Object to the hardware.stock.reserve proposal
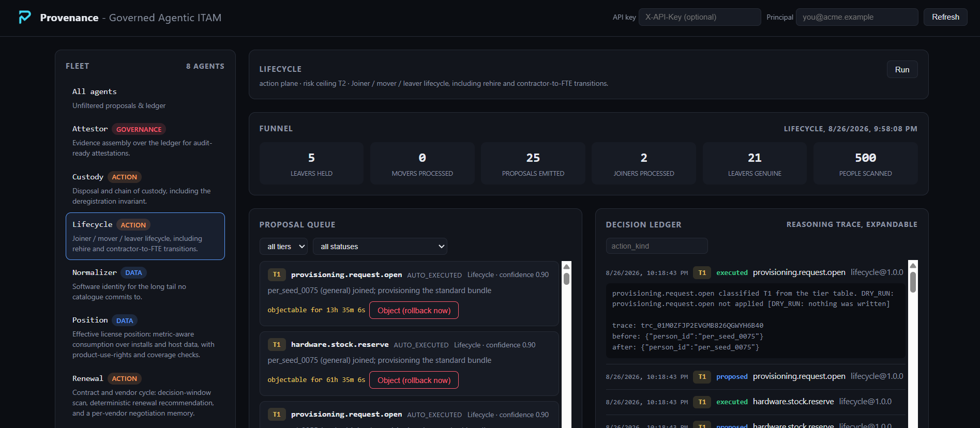Viewport: 980px width, 428px height. click(x=414, y=380)
